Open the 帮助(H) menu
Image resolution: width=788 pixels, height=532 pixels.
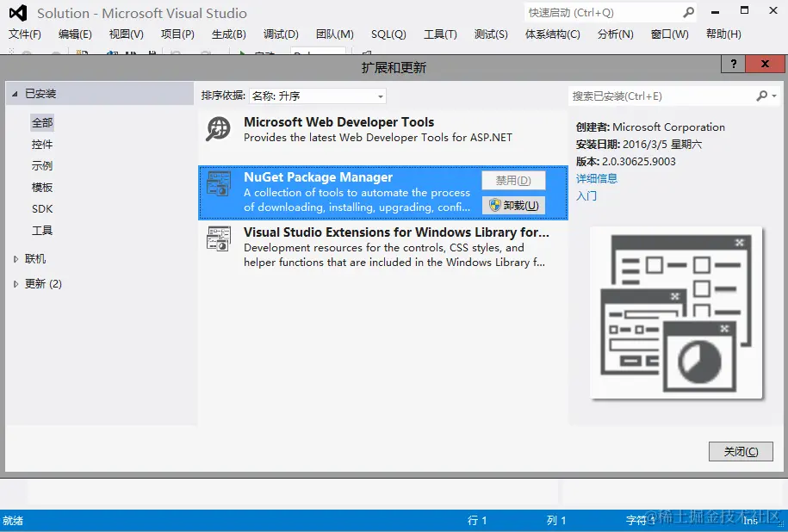click(723, 34)
